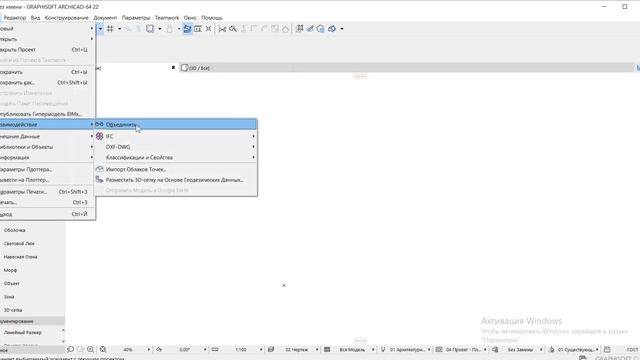Screen dimensions: 640x360
Task: Choose Сохранить как... in the file menu
Action: tap(47, 82)
